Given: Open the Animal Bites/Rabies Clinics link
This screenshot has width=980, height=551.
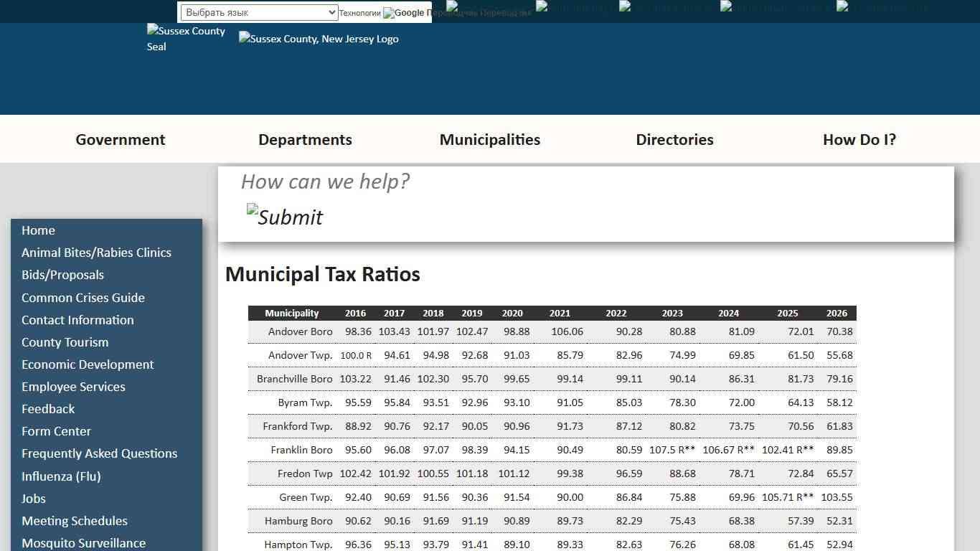Looking at the screenshot, I should [x=96, y=253].
